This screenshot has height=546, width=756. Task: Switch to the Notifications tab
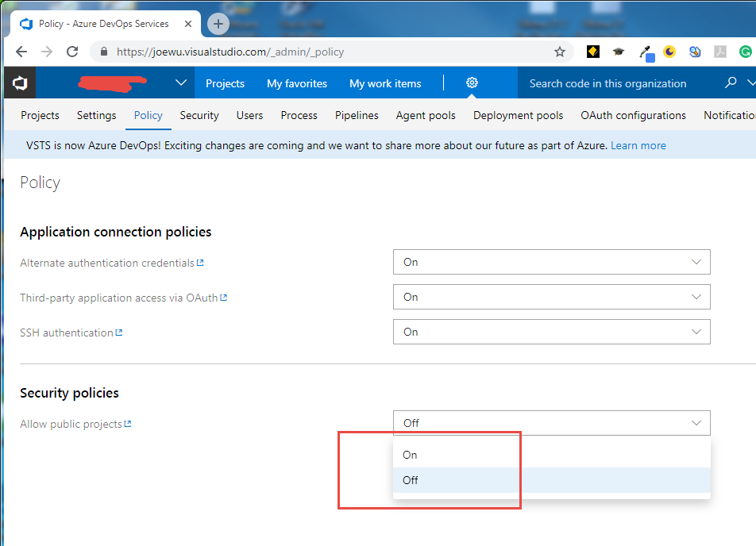[730, 115]
